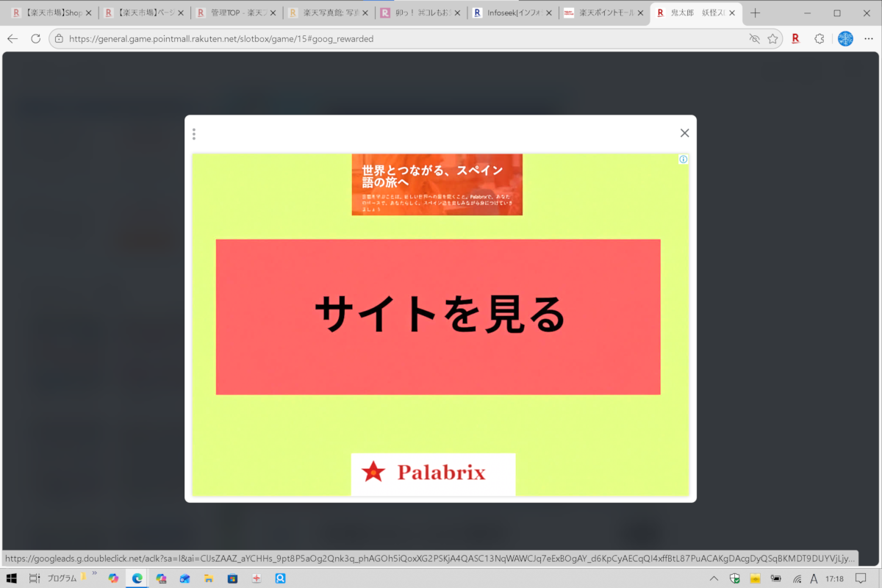Open the ad popup three-dot menu
882x588 pixels.
click(x=194, y=134)
